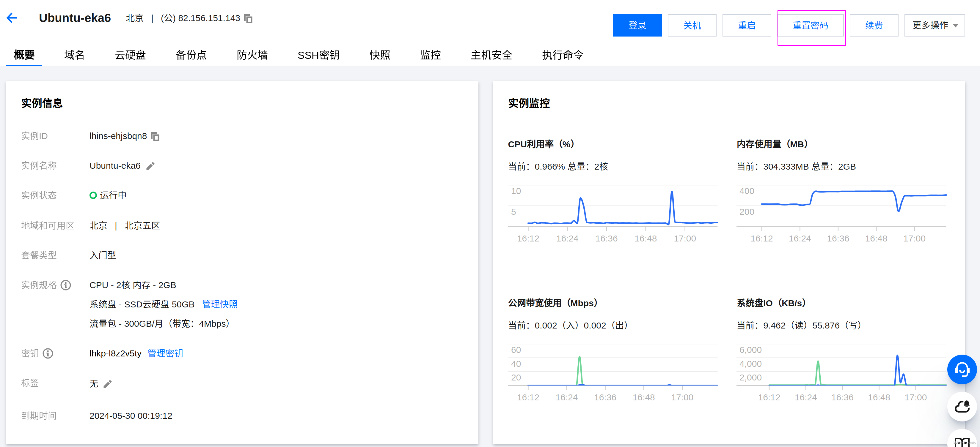Switch to the SSH密钥 tab
Image resolution: width=980 pixels, height=447 pixels.
319,55
